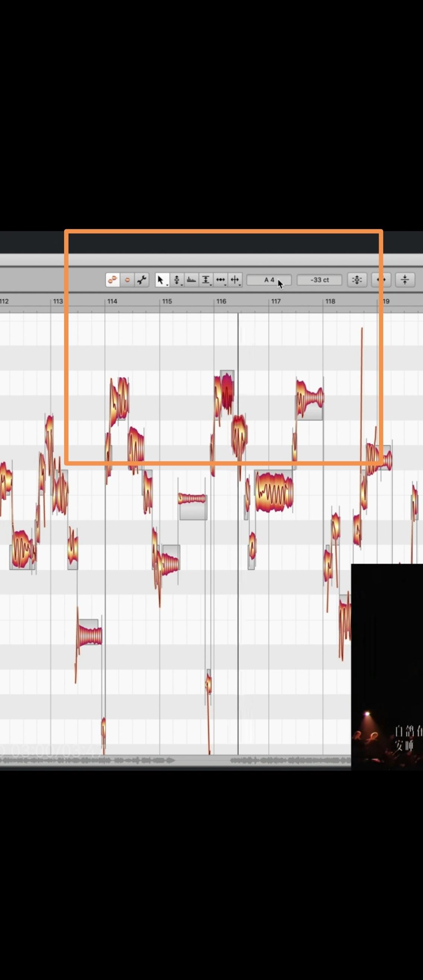Viewport: 423px width, 980px height.
Task: Select the tapering note blob between bars 117 and 118
Action: coord(310,398)
